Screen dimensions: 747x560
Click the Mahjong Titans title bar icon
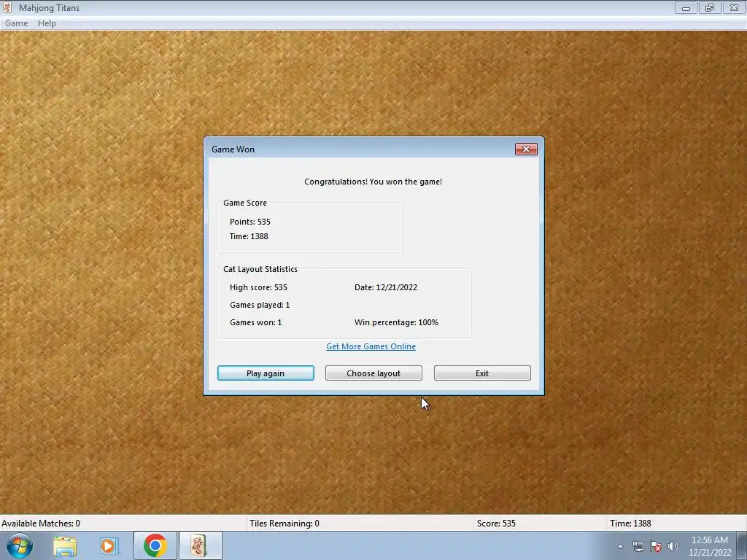[7, 7]
